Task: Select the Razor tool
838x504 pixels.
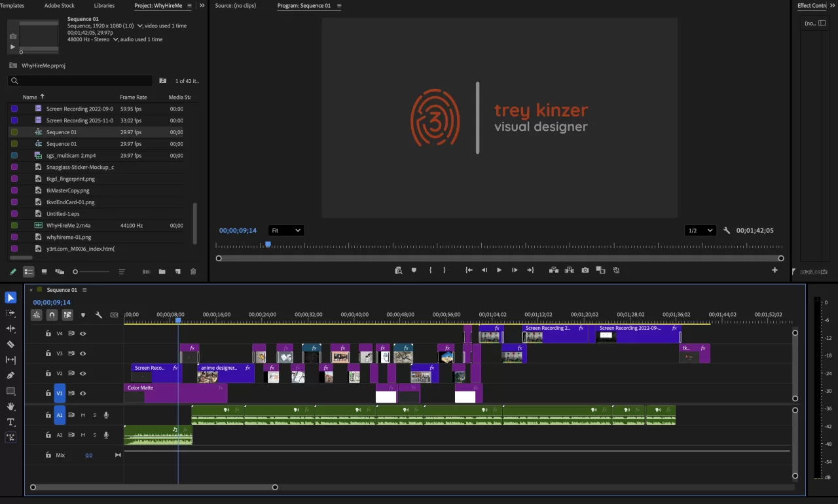Action: tap(10, 344)
